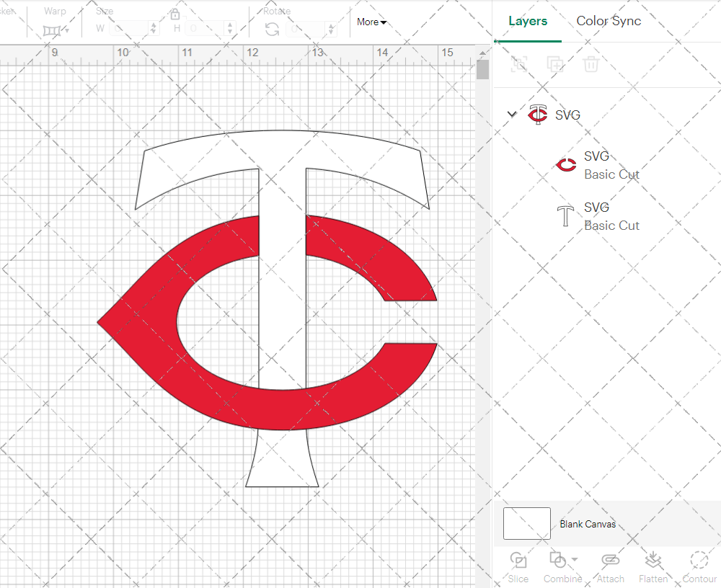Click the Group layers icon
Image resolution: width=721 pixels, height=588 pixels.
[519, 64]
